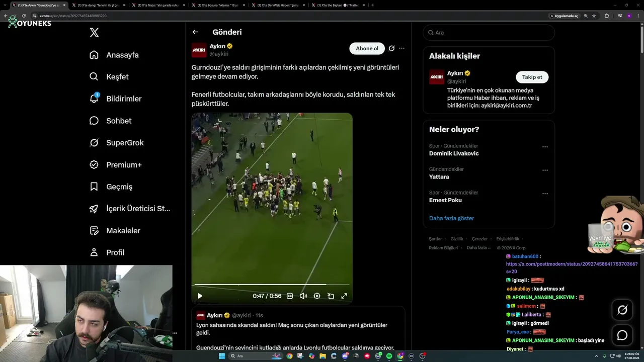
Task: Open the post's three-dot more menu
Action: pyautogui.click(x=401, y=48)
